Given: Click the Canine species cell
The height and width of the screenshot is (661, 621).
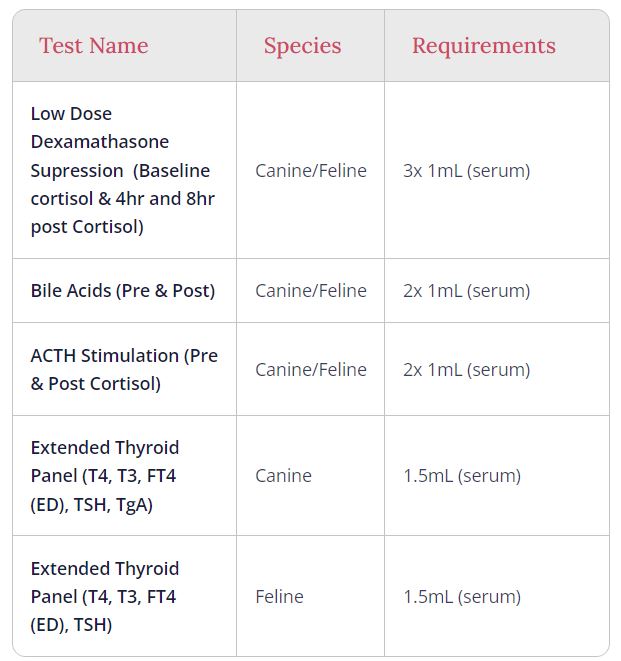Looking at the screenshot, I should click(x=283, y=476).
